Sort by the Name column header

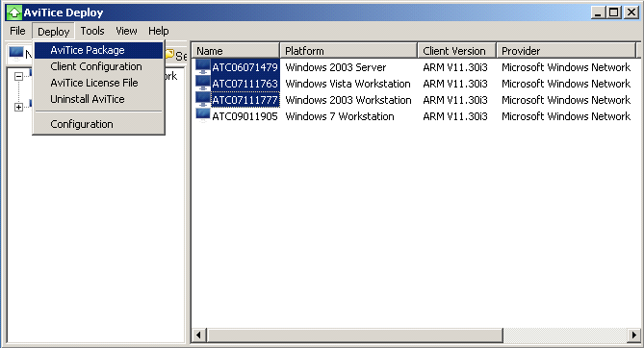(236, 51)
